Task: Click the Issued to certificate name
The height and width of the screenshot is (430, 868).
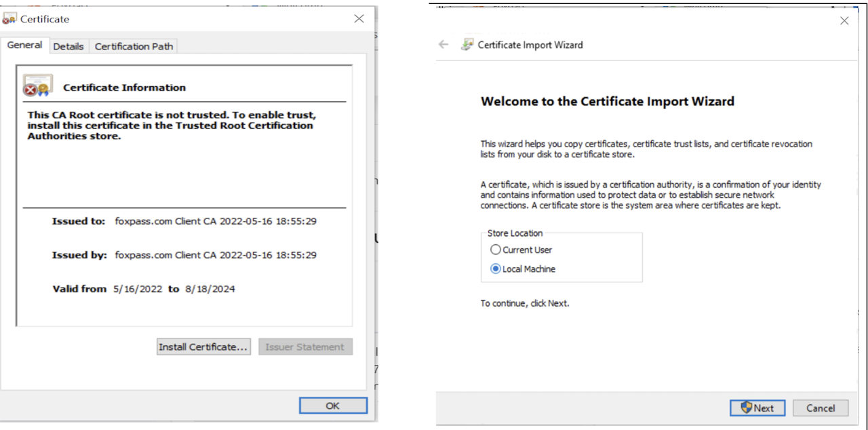Action: pyautogui.click(x=216, y=221)
